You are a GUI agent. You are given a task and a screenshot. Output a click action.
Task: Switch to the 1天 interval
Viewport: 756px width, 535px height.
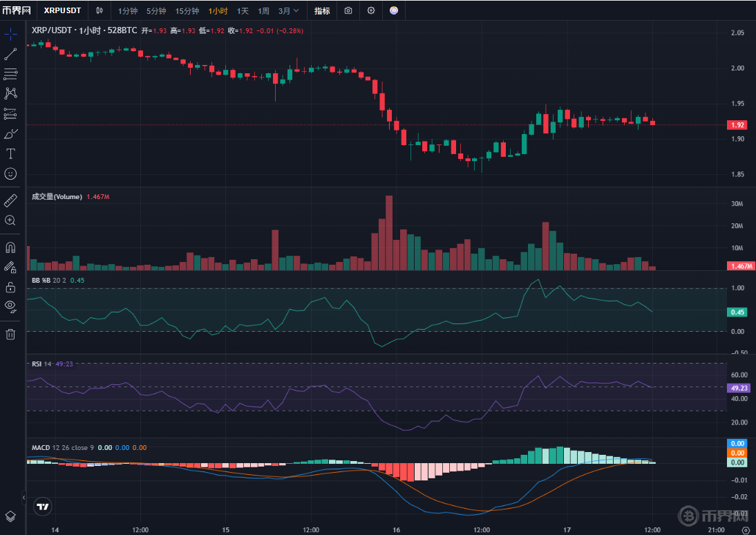[243, 10]
